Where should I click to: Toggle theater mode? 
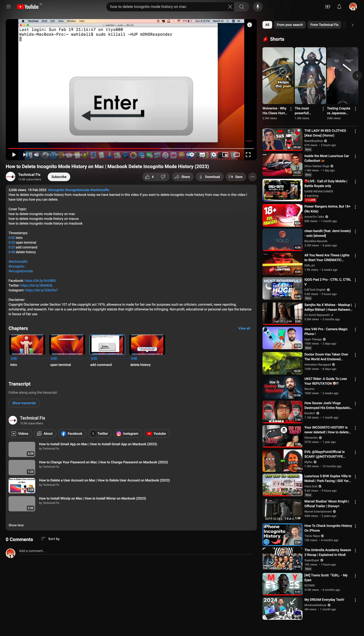tap(236, 155)
